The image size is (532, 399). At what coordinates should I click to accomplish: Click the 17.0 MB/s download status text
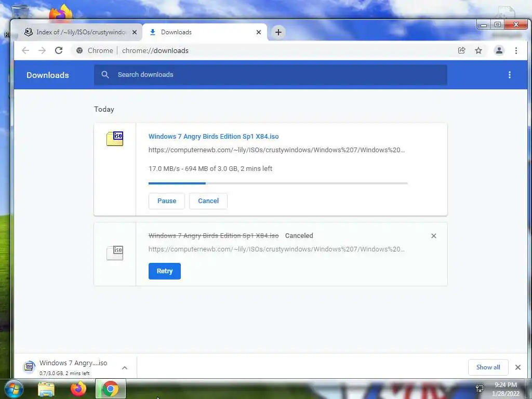210,169
